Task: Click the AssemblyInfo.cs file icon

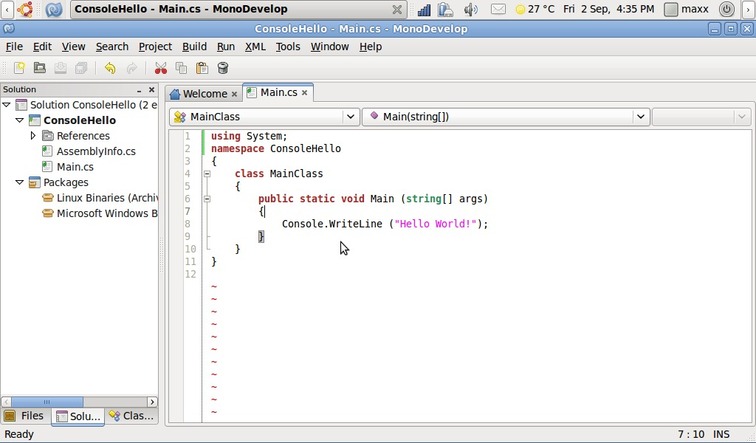Action: pos(47,151)
